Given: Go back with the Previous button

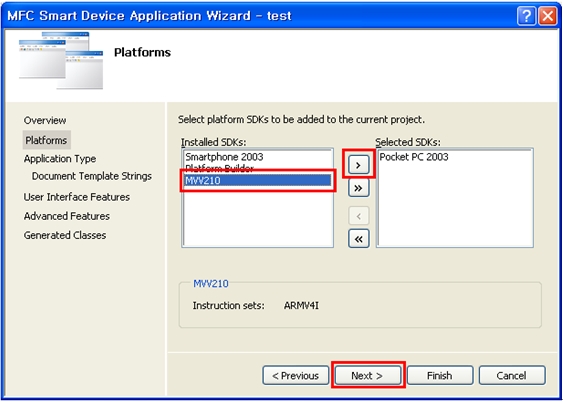Looking at the screenshot, I should coord(296,375).
